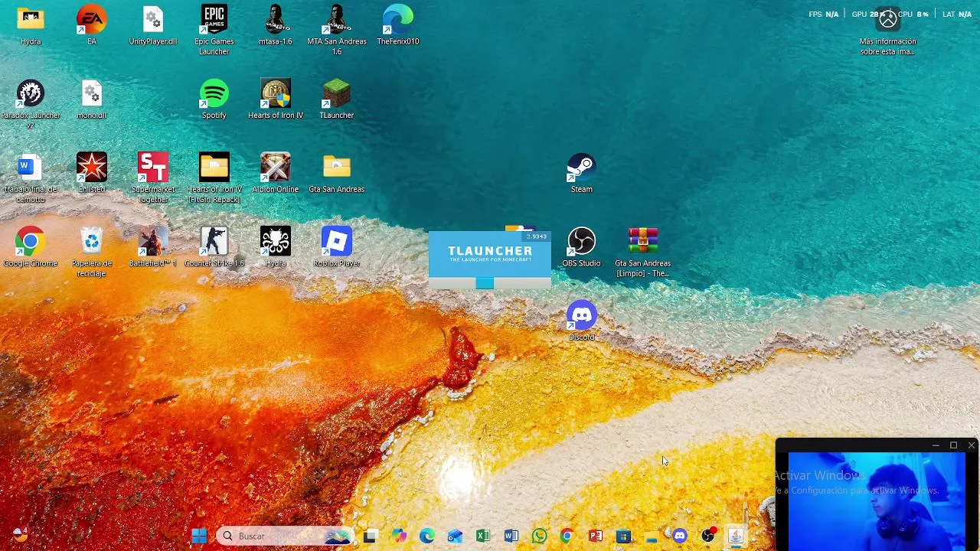This screenshot has height=551, width=980.
Task: Minimize the webcam preview window
Action: 936,445
